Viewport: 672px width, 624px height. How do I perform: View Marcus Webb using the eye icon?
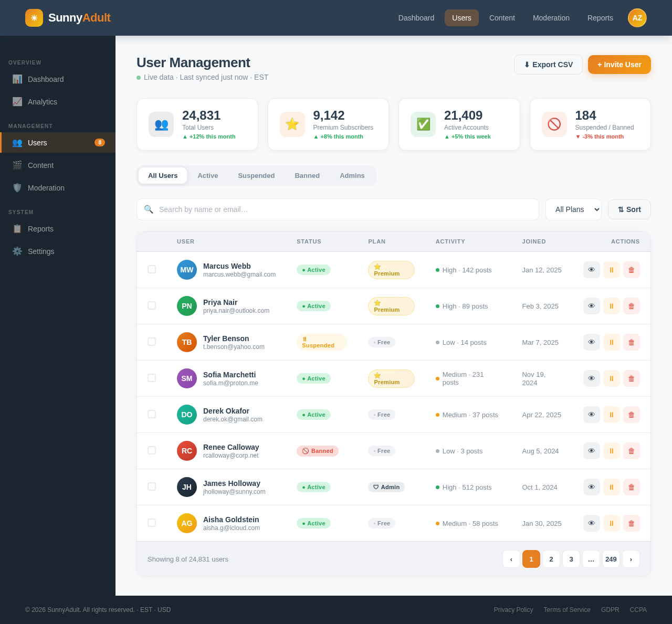[591, 270]
